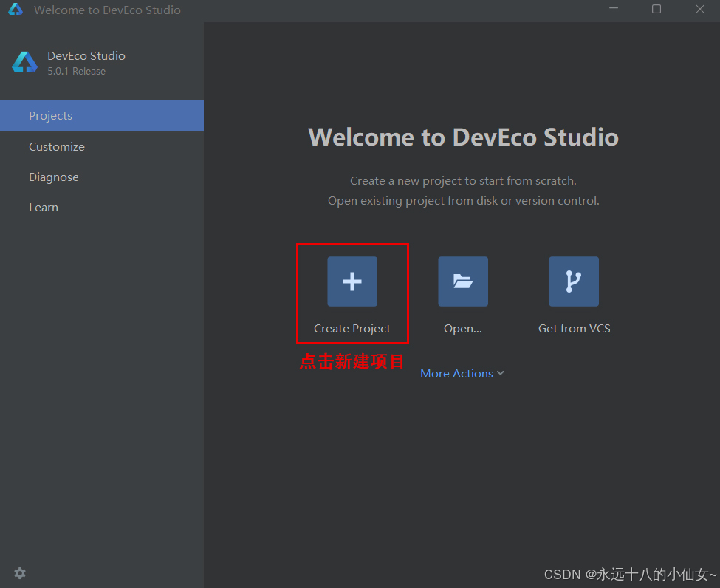The height and width of the screenshot is (588, 720).
Task: Maximize the DevEco Studio window
Action: click(656, 9)
